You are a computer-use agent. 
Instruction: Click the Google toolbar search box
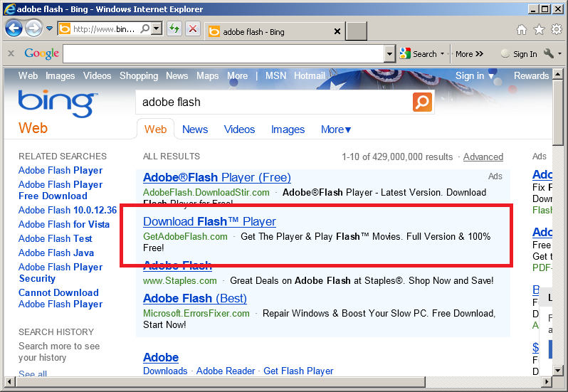tap(224, 54)
